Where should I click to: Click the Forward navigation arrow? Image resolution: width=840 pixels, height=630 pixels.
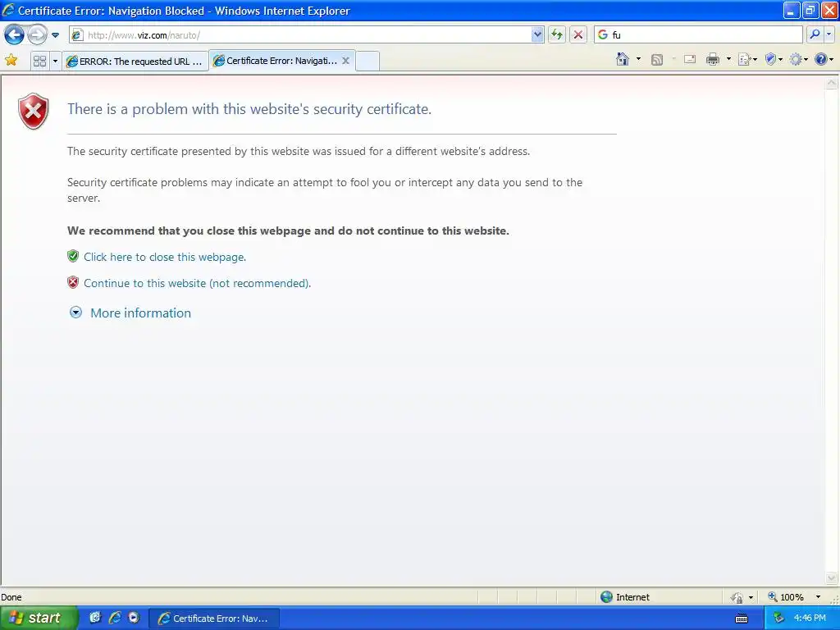click(37, 34)
